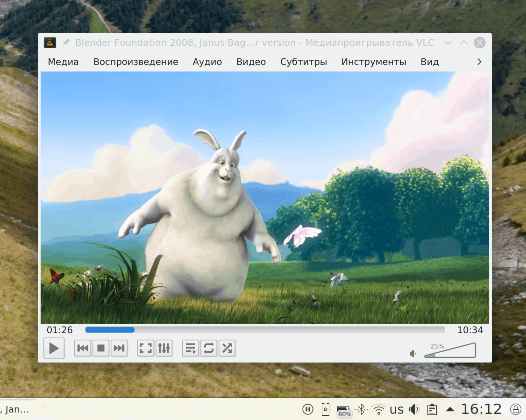Image resolution: width=526 pixels, height=420 pixels.
Task: Skip to the next media track
Action: pyautogui.click(x=119, y=348)
